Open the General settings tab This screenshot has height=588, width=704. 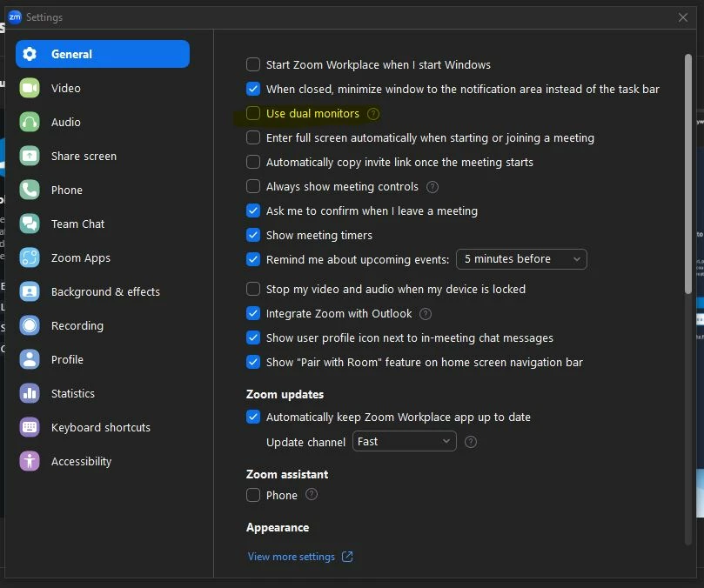[x=103, y=54]
